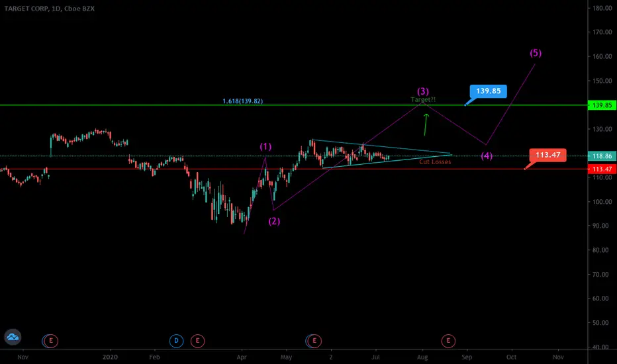Select the green upward arrow drawing

point(426,124)
